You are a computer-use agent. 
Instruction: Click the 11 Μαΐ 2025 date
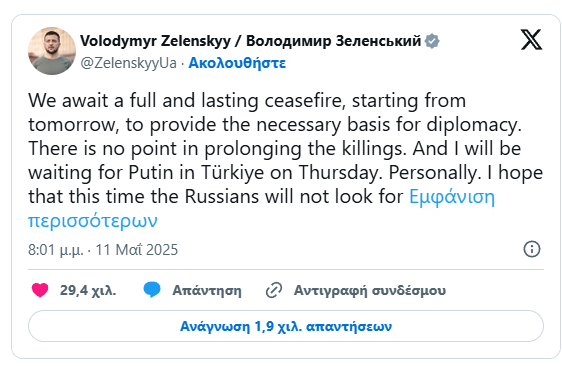click(137, 250)
